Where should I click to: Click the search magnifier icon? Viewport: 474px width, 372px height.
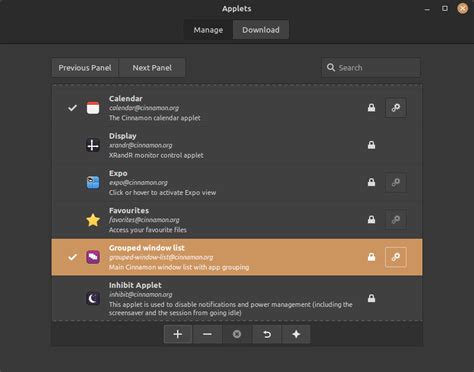click(331, 68)
